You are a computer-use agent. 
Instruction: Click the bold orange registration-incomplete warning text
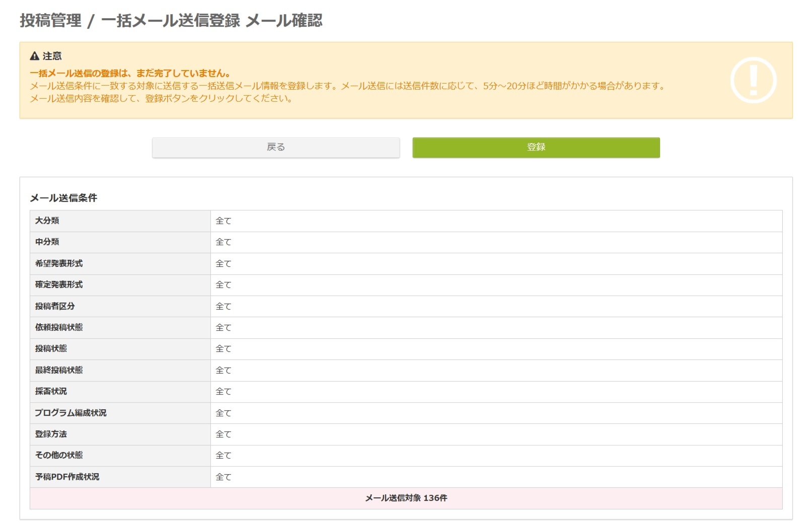(x=130, y=73)
